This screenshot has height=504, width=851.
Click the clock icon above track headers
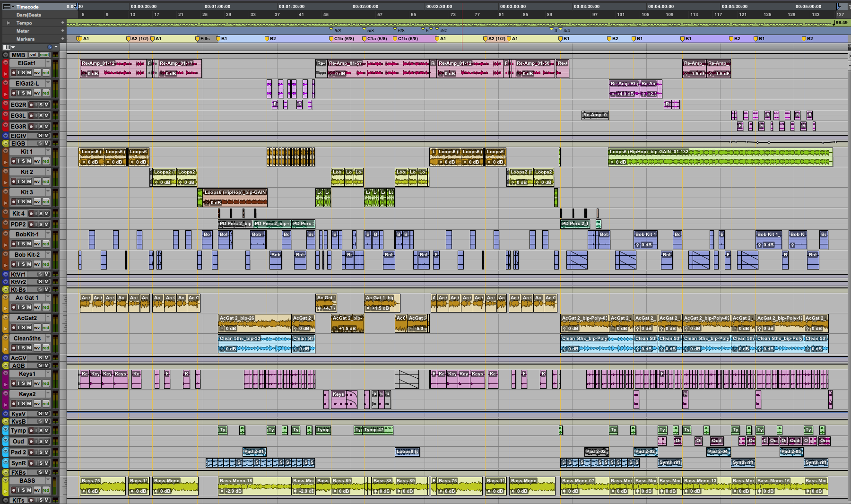coord(50,47)
